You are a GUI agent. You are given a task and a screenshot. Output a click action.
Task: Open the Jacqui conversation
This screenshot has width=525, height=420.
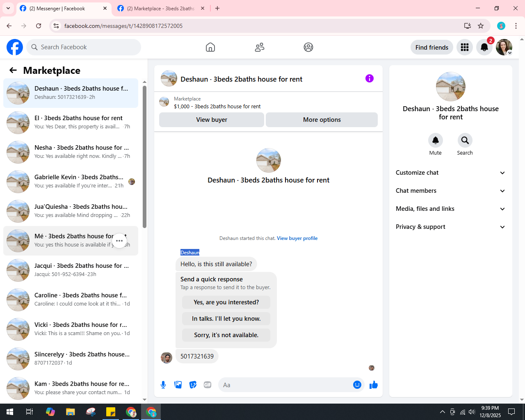coord(71,270)
